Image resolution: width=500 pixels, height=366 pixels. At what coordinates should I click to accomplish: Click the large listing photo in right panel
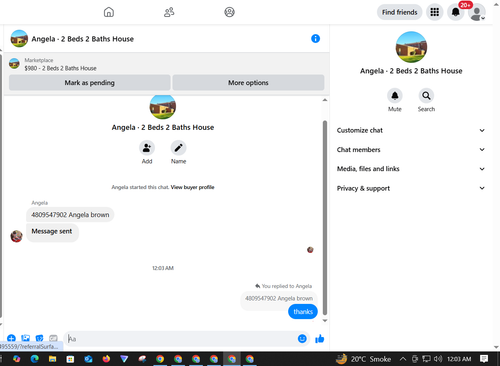point(411,47)
